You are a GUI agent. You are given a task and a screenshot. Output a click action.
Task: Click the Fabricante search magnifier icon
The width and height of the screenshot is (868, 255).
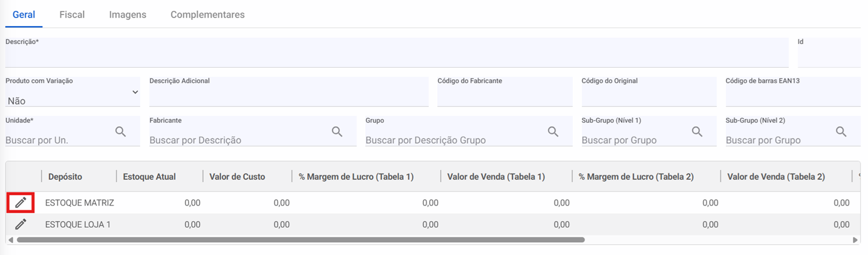coord(337,132)
